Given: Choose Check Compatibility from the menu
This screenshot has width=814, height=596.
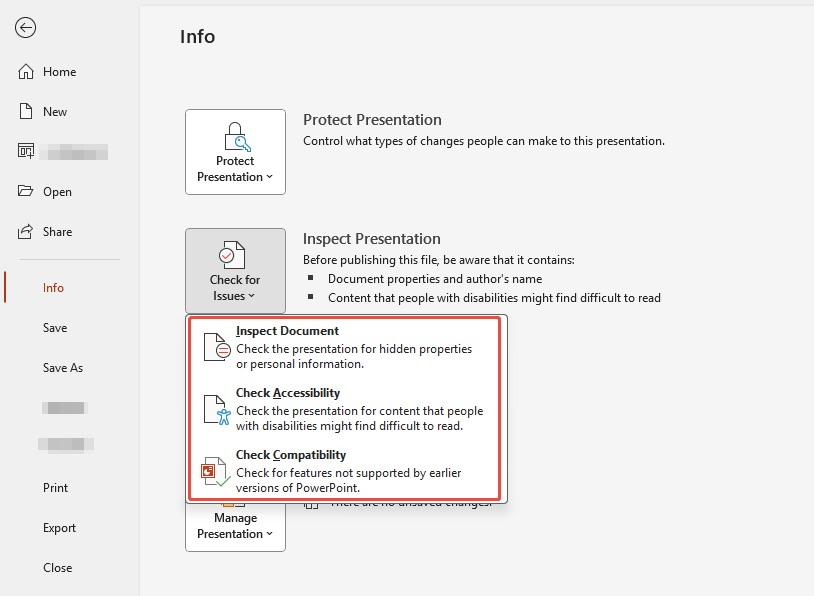Looking at the screenshot, I should (290, 454).
